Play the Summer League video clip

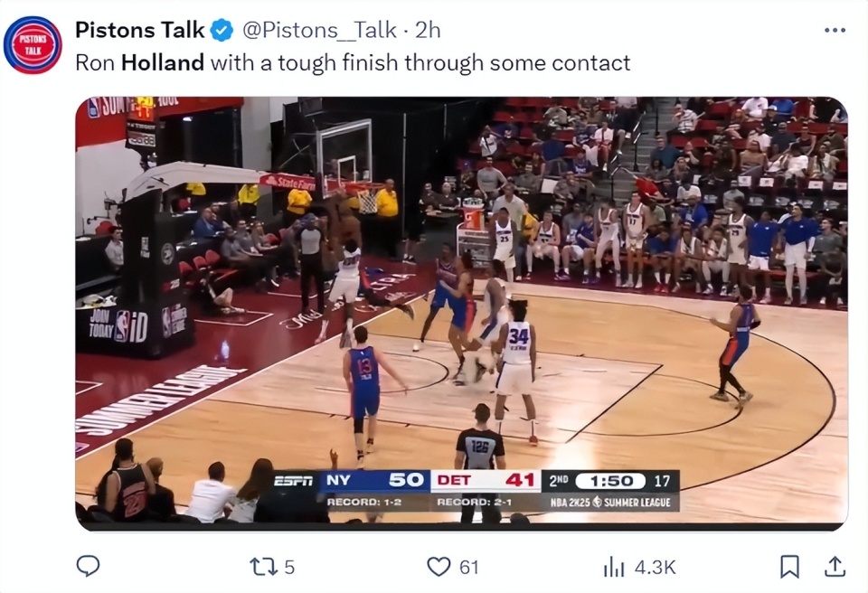tap(461, 314)
